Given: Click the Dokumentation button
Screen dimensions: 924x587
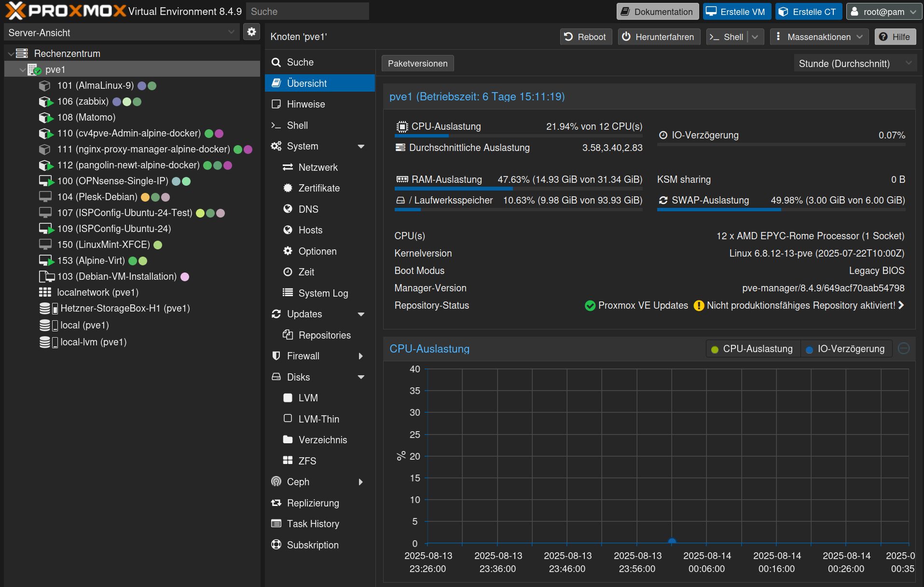Looking at the screenshot, I should click(x=657, y=12).
